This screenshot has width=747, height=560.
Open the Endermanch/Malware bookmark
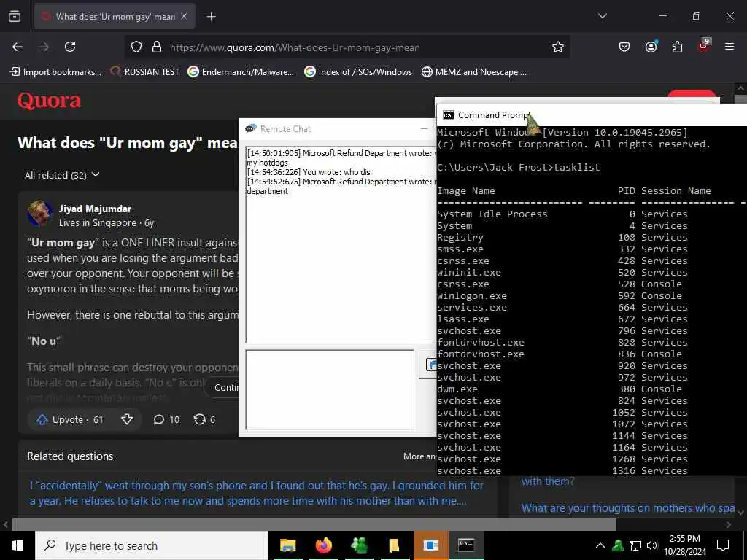click(241, 72)
